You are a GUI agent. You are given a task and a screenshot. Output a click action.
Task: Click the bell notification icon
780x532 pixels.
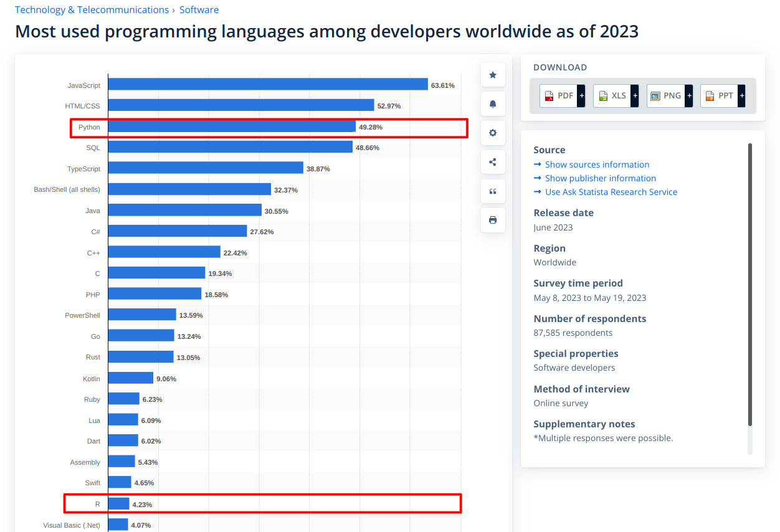[x=493, y=104]
